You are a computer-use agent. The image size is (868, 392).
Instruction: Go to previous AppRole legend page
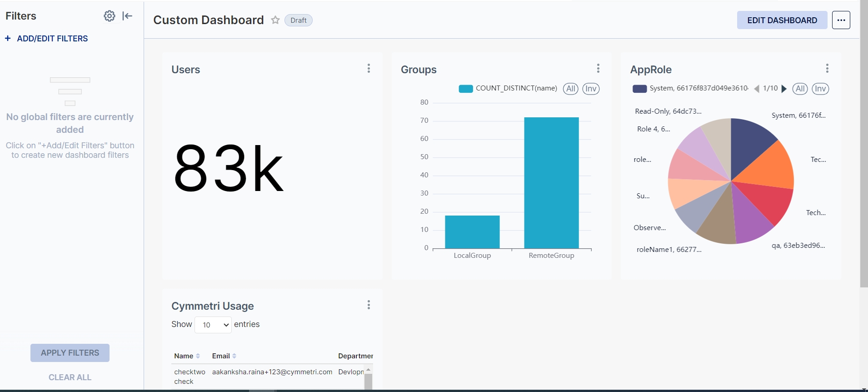(x=757, y=89)
